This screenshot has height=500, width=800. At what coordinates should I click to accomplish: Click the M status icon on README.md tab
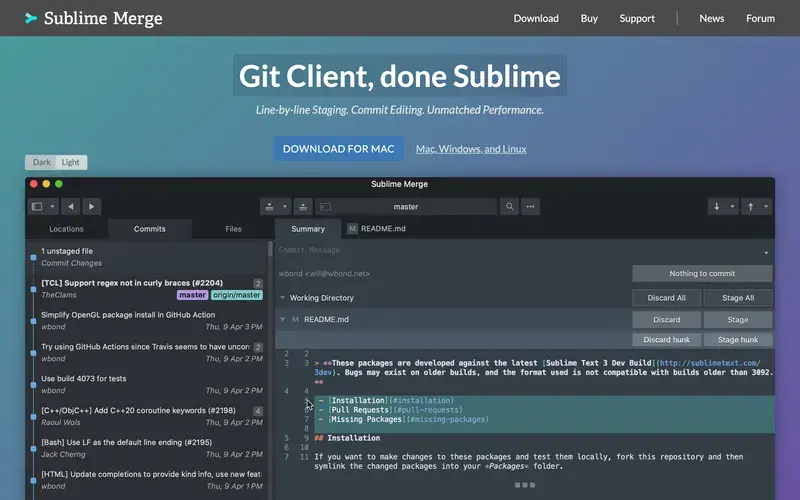[352, 229]
